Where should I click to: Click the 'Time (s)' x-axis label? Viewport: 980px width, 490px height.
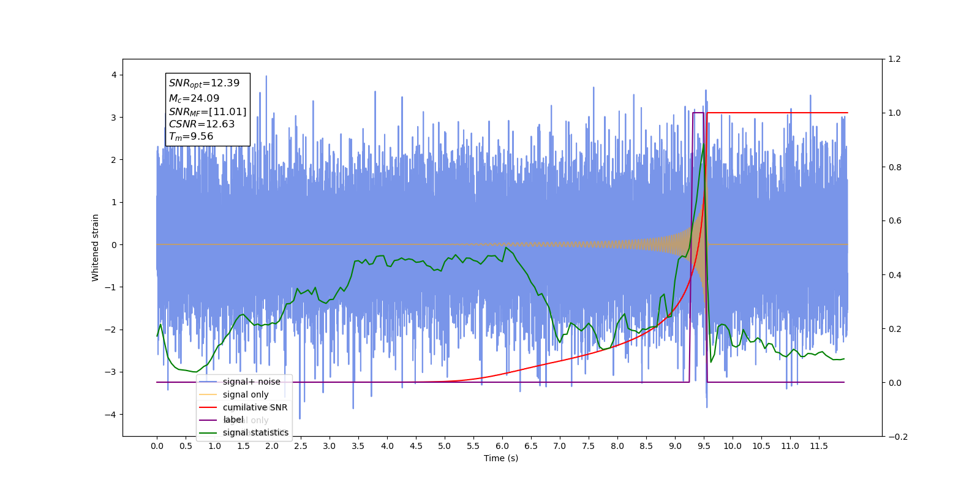click(x=501, y=458)
